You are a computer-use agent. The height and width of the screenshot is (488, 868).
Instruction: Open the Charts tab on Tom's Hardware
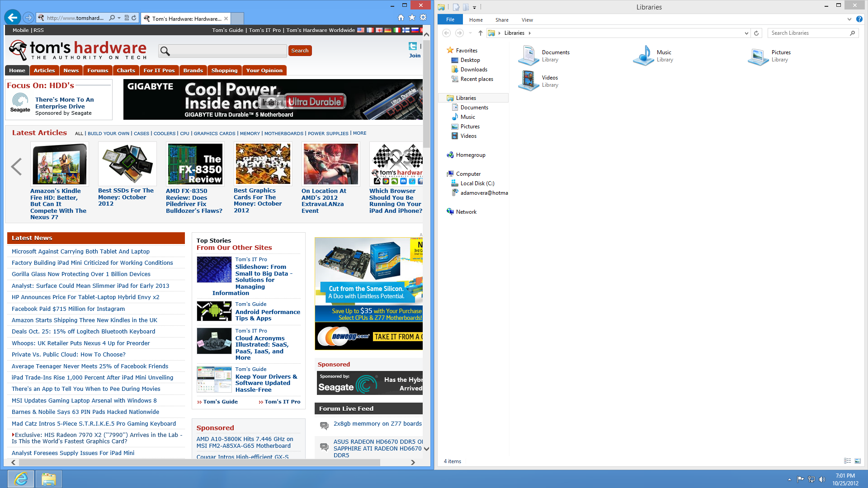pyautogui.click(x=126, y=70)
